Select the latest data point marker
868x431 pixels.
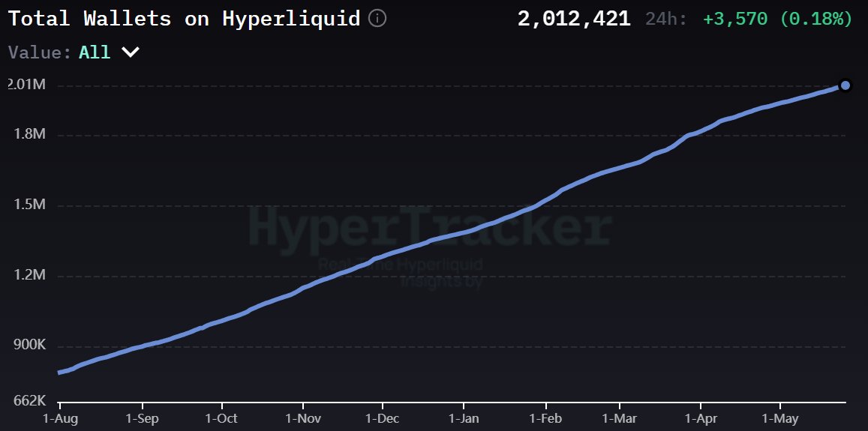click(x=845, y=85)
